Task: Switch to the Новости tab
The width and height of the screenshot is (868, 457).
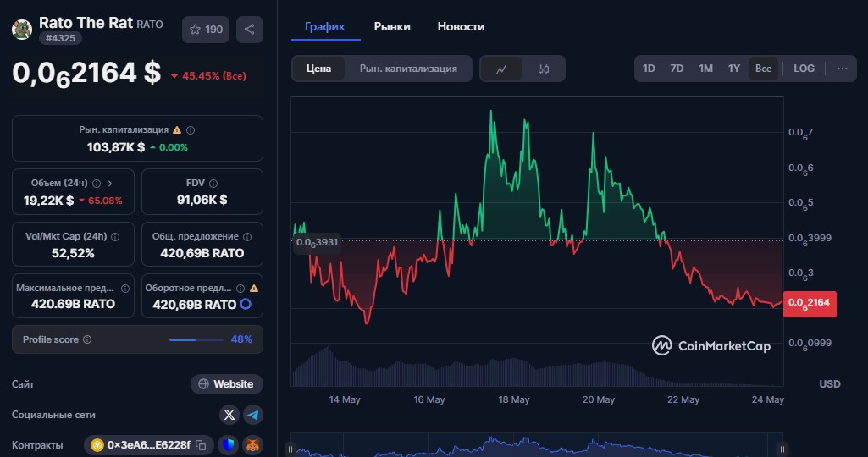Action: [x=461, y=26]
